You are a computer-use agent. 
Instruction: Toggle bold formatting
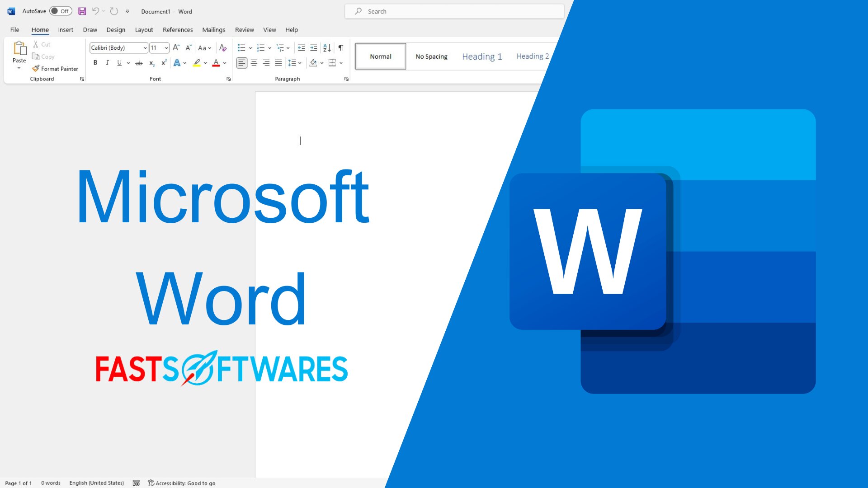(95, 63)
